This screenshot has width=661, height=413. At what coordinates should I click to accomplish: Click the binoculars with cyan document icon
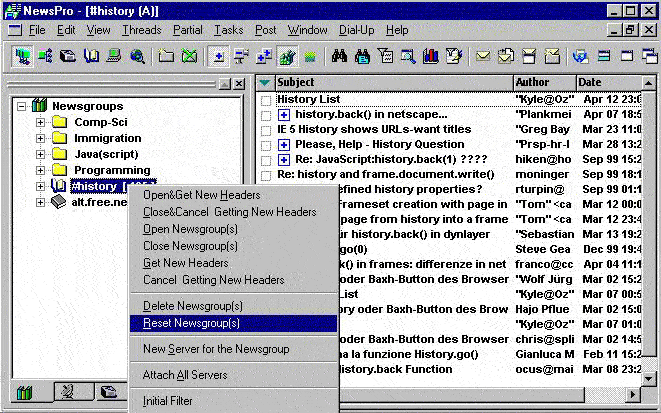point(362,56)
